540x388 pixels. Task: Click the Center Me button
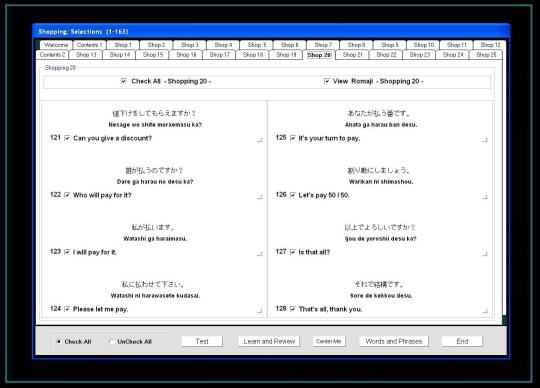[x=329, y=341]
